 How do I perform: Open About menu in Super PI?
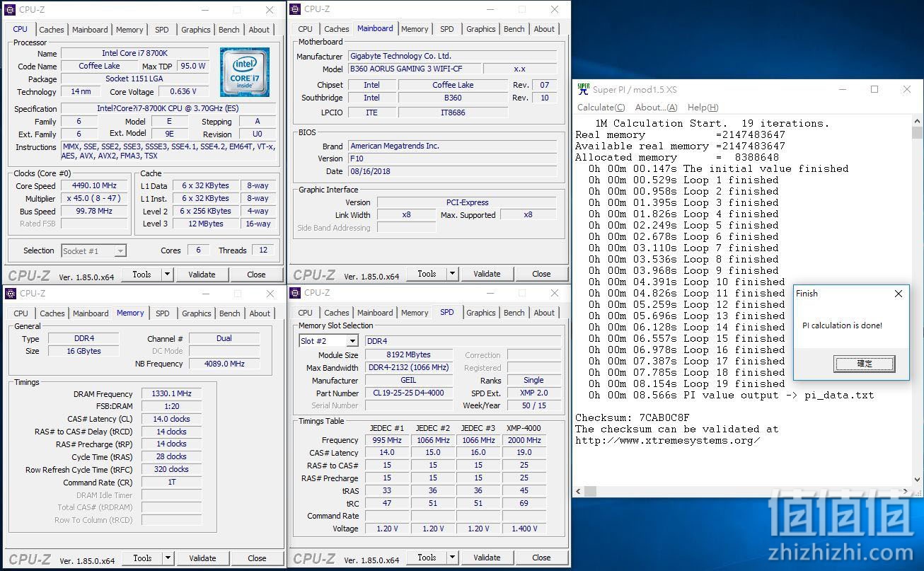[656, 108]
